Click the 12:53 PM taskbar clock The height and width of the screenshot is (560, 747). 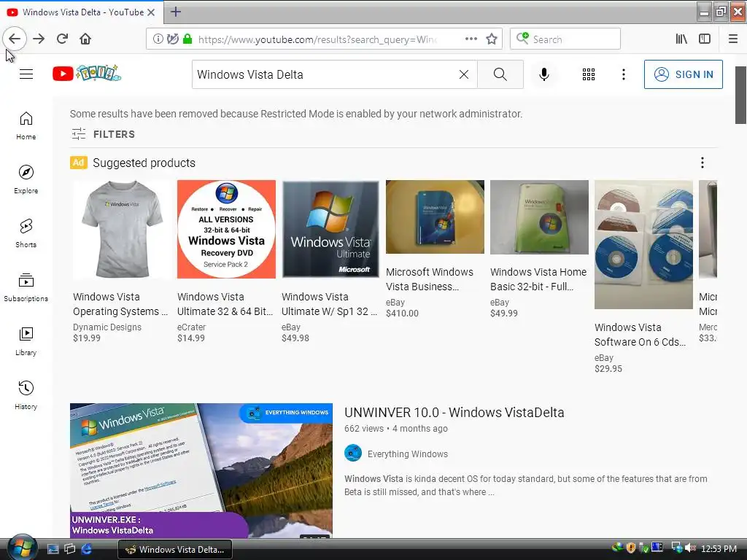point(719,548)
